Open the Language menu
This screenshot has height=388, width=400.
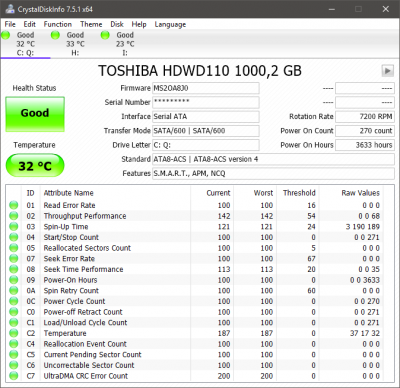pos(170,24)
